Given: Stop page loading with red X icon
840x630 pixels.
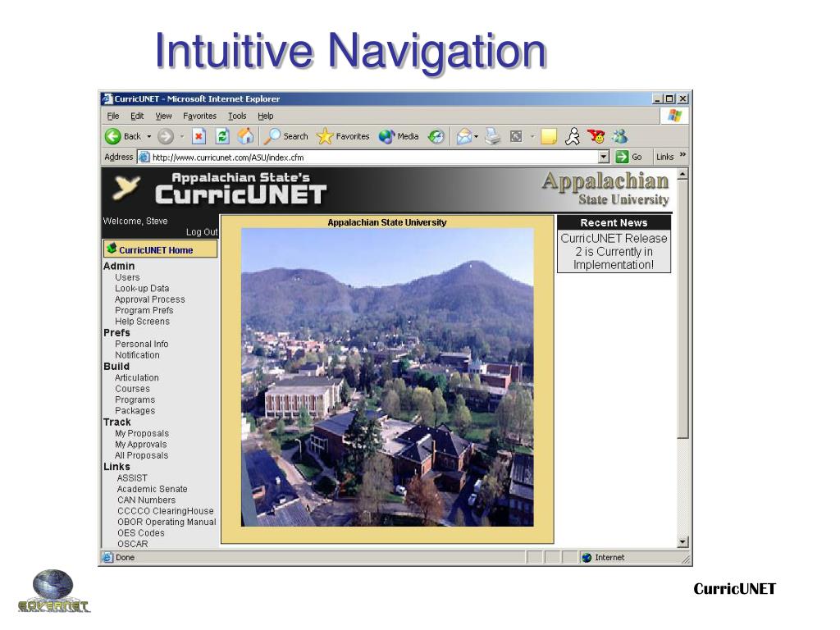Looking at the screenshot, I should click(199, 137).
